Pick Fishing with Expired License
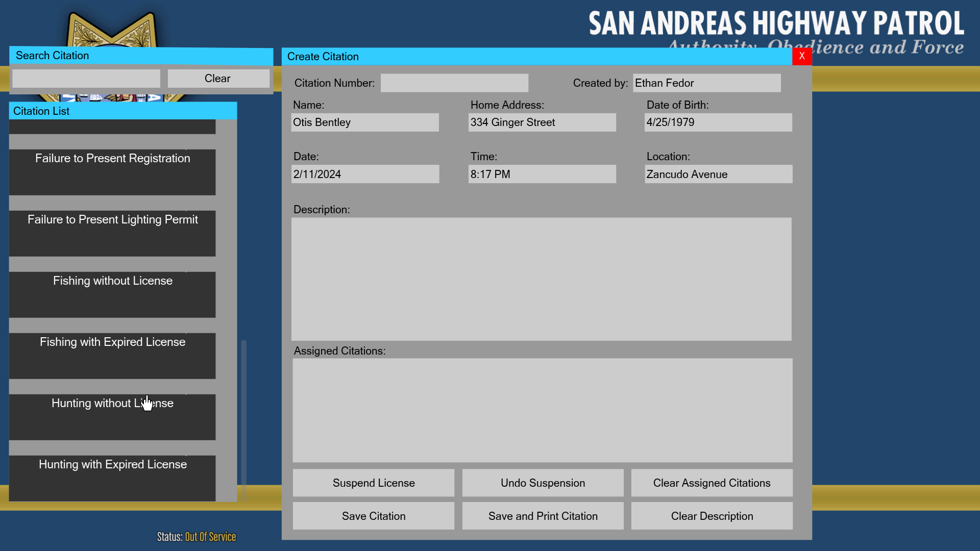 pos(112,356)
